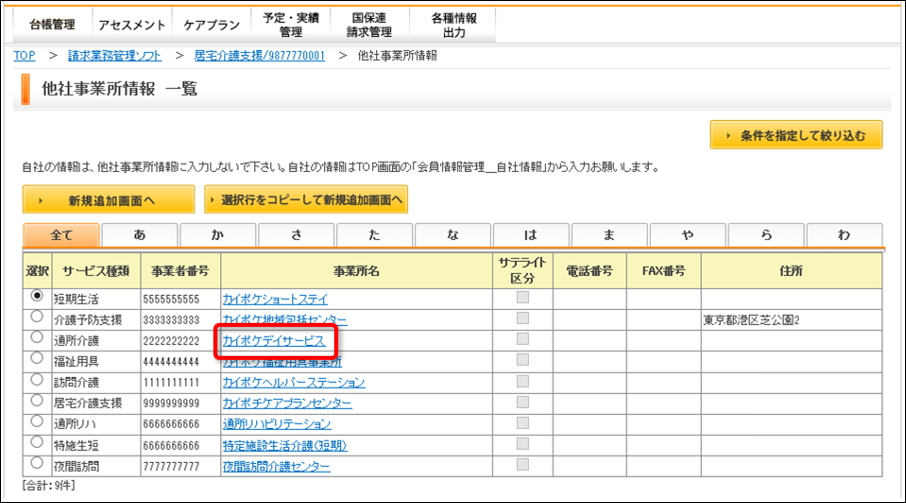Toggle サテライト checkbox in 居宅介護支援 row
This screenshot has width=906, height=503.
tap(523, 402)
